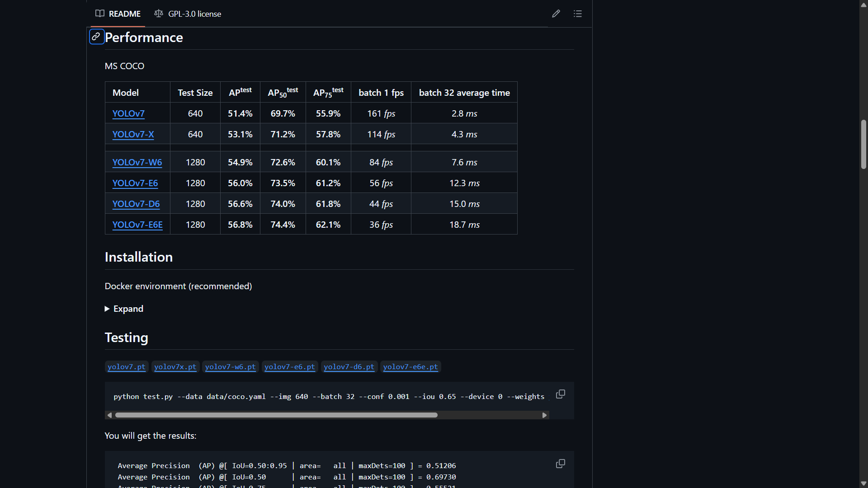Click the '18.7 ms' cell for YOLOv7-E6E
Viewport: 868px width, 488px height.
pos(464,225)
